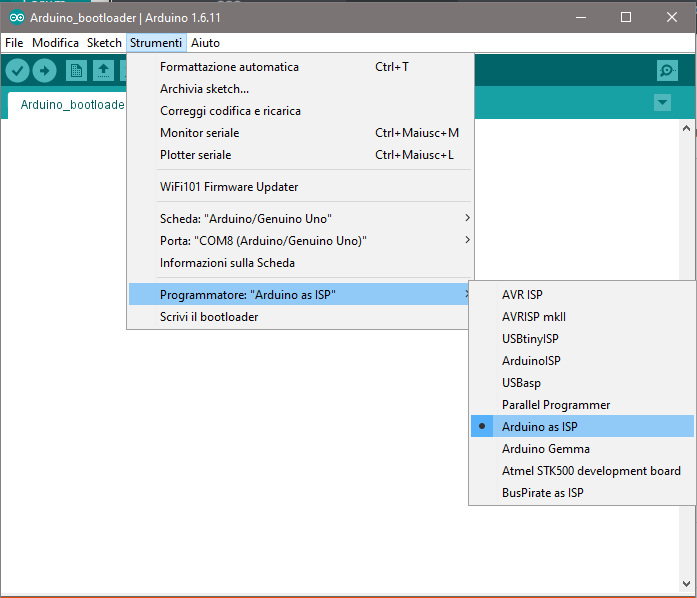697x598 pixels.
Task: Launch WiFi101 Firmware Updater
Action: point(300,187)
